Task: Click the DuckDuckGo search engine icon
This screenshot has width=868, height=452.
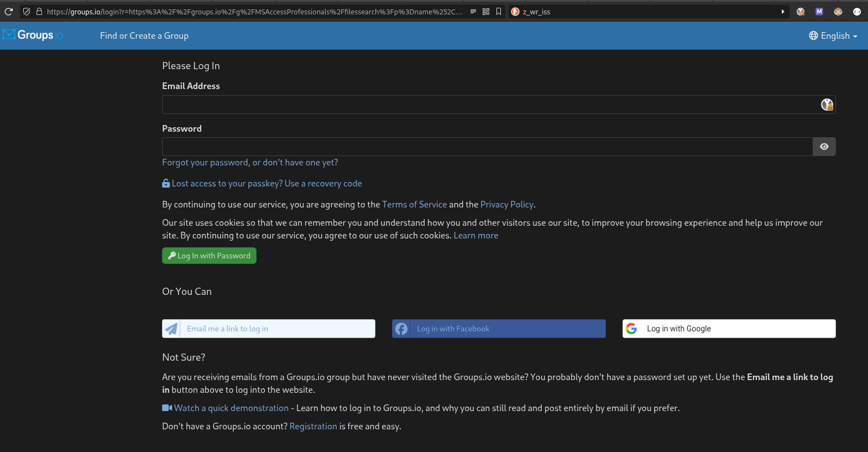Action: tap(515, 12)
